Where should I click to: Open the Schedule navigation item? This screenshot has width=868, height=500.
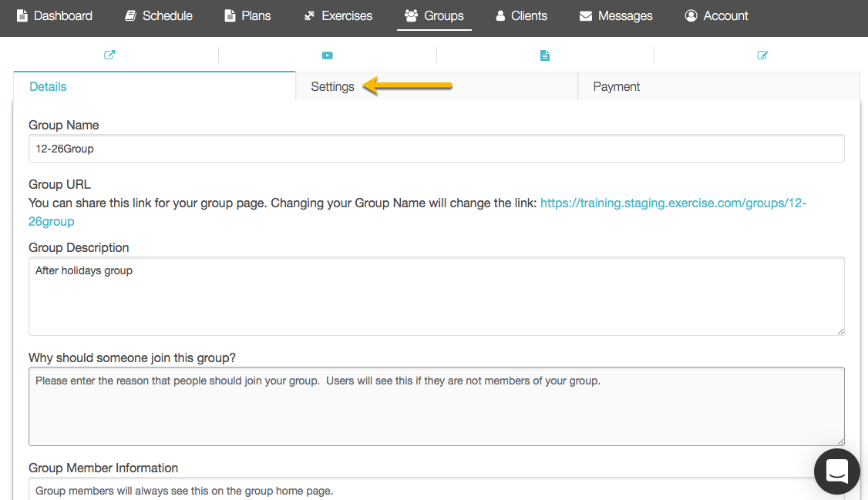click(x=158, y=15)
